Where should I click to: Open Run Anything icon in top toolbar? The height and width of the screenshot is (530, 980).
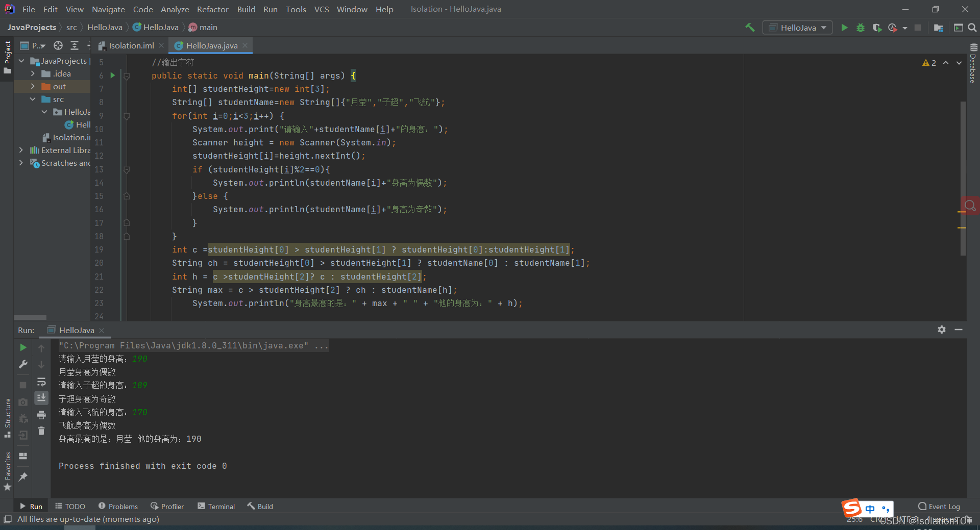click(x=958, y=28)
